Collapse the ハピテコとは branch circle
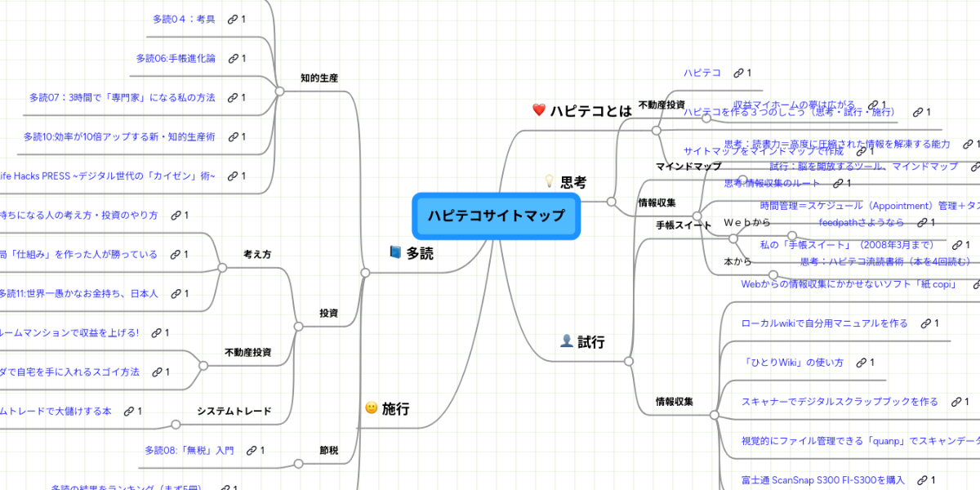 [656, 130]
